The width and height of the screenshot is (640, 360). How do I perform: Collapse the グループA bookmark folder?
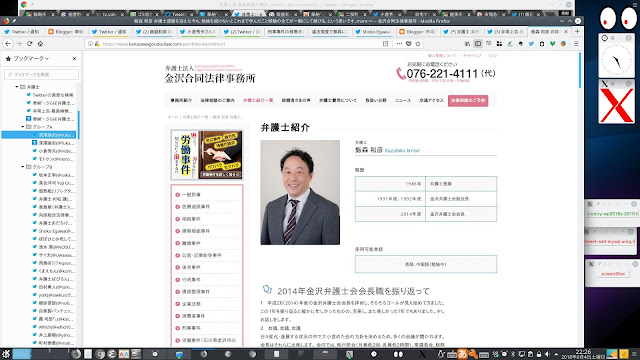(23, 127)
